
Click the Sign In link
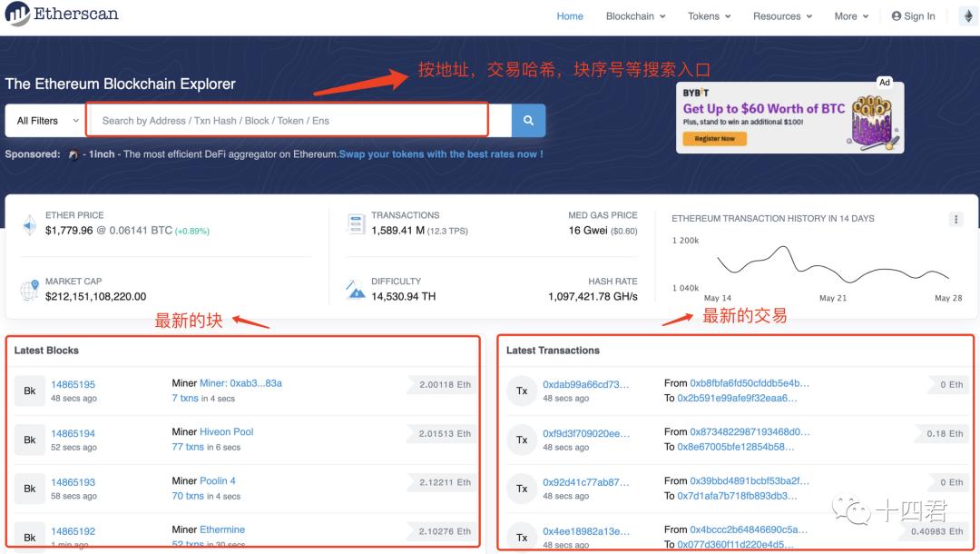tap(913, 16)
